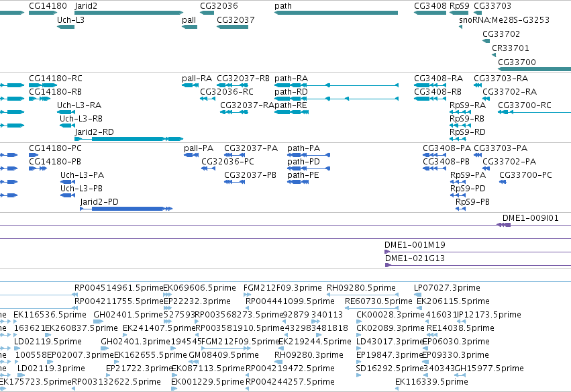
Task: Click the path-PA protein label
Action: [304, 148]
